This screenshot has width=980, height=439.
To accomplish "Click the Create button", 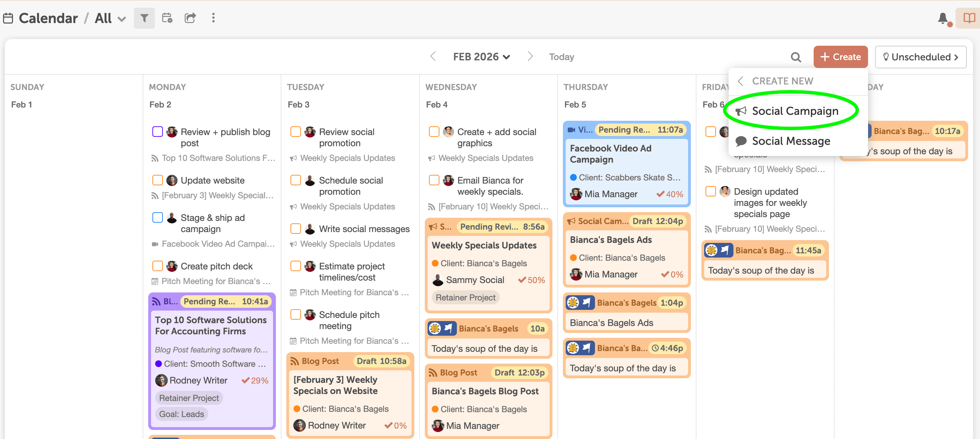I will [x=840, y=57].
